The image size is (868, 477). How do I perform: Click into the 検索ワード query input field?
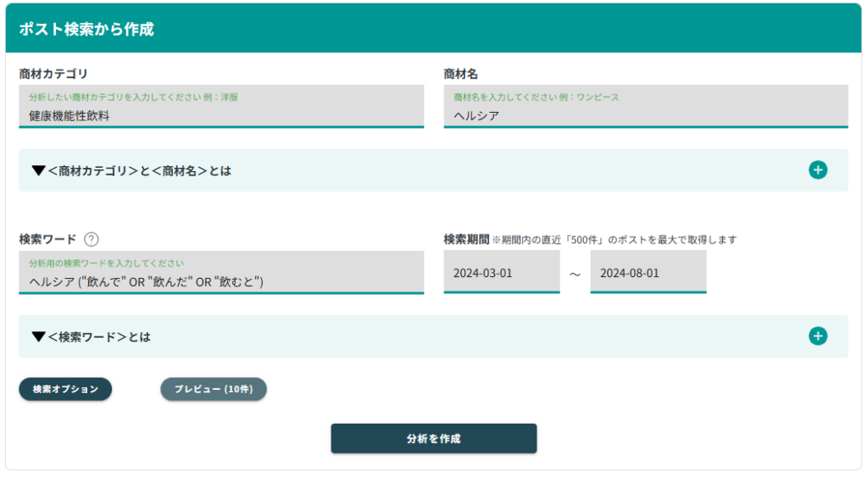220,281
